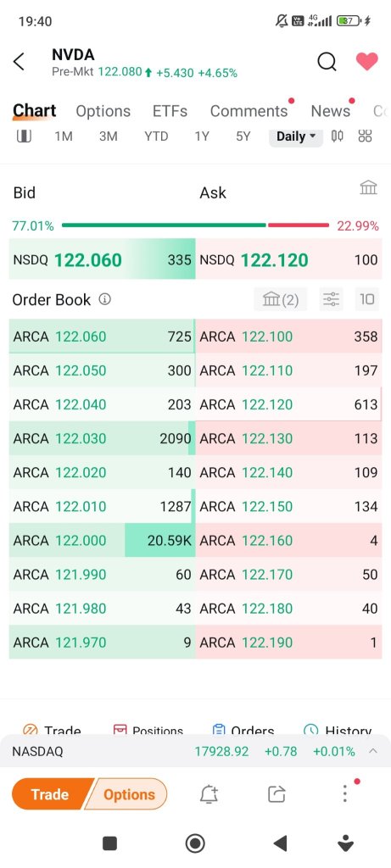Tap the back arrow beside NVDA
Viewport: 391px width, 868px height.
coord(19,61)
